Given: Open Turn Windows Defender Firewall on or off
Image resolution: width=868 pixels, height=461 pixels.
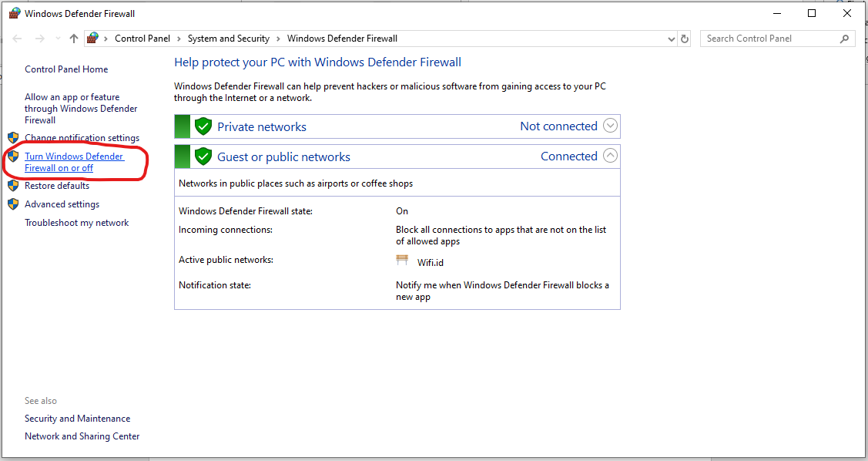Looking at the screenshot, I should (74, 162).
